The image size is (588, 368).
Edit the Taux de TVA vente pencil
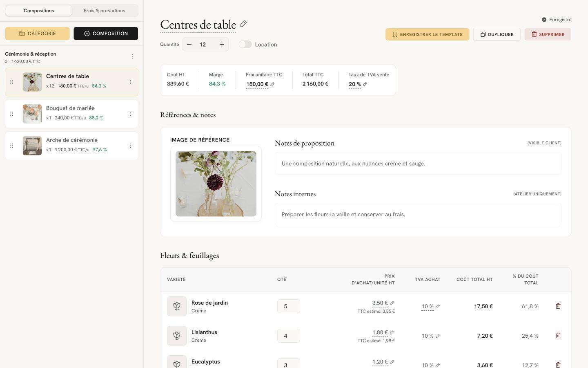(x=365, y=84)
